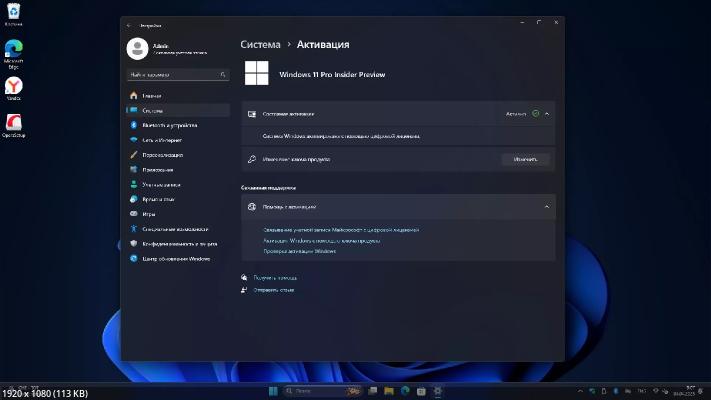Collapse the Состояние активации section
Screen dimensions: 711x400
click(x=547, y=114)
